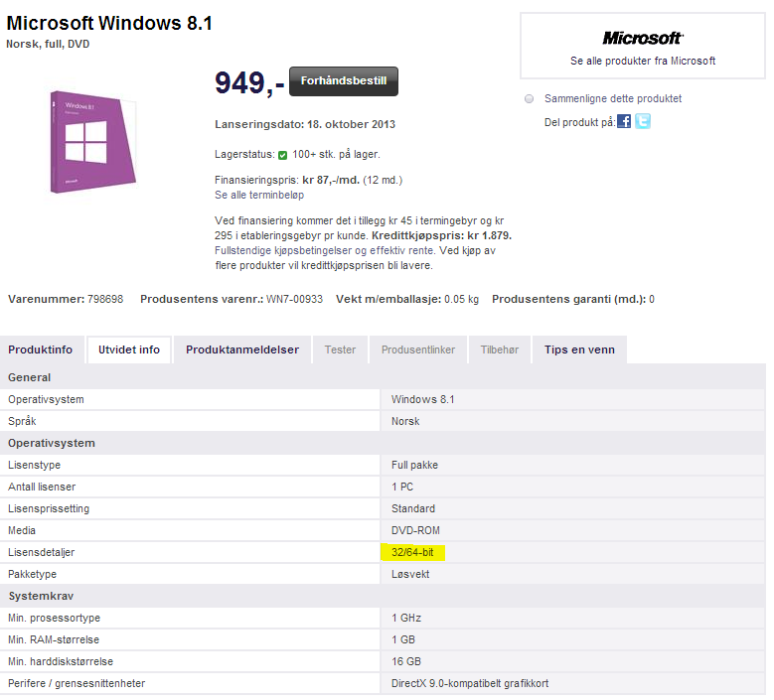This screenshot has height=700, width=774.
Task: Click 'Lanseringsdato: 18. oktober 2013' text
Action: [x=305, y=124]
